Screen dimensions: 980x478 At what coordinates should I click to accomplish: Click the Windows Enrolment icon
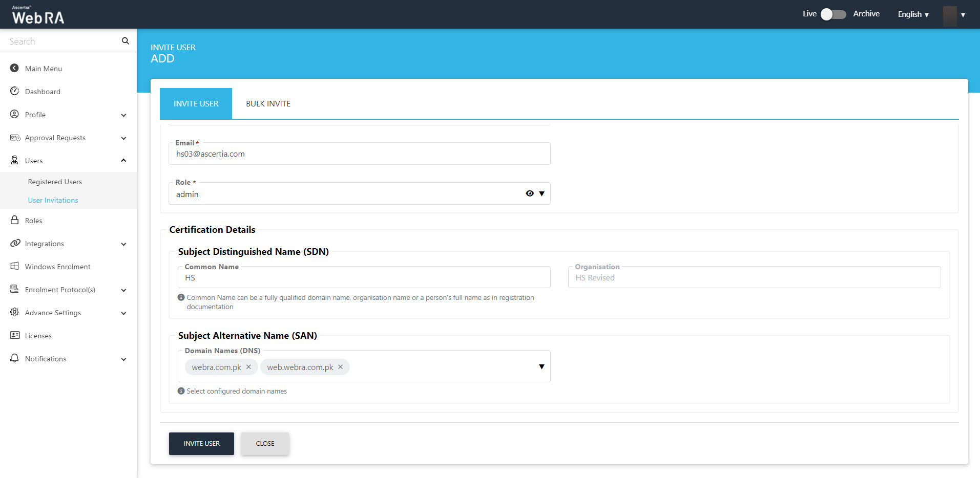pyautogui.click(x=14, y=266)
